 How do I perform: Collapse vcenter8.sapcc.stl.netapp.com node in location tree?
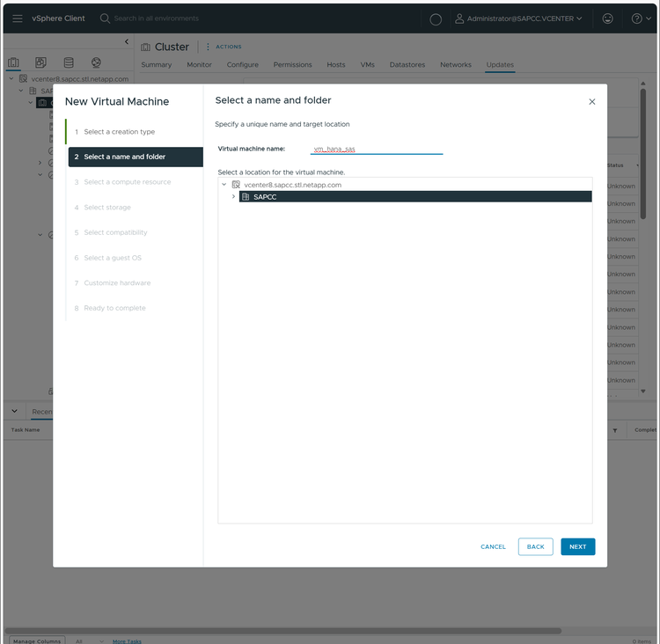tap(224, 185)
